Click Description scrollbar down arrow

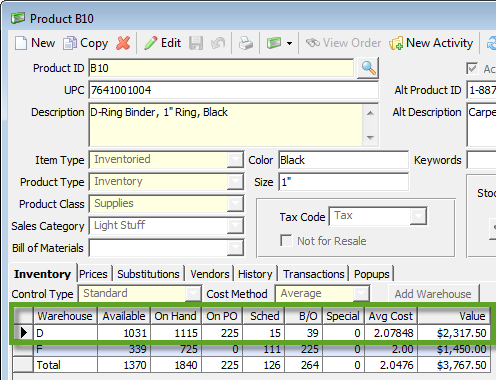[370, 137]
